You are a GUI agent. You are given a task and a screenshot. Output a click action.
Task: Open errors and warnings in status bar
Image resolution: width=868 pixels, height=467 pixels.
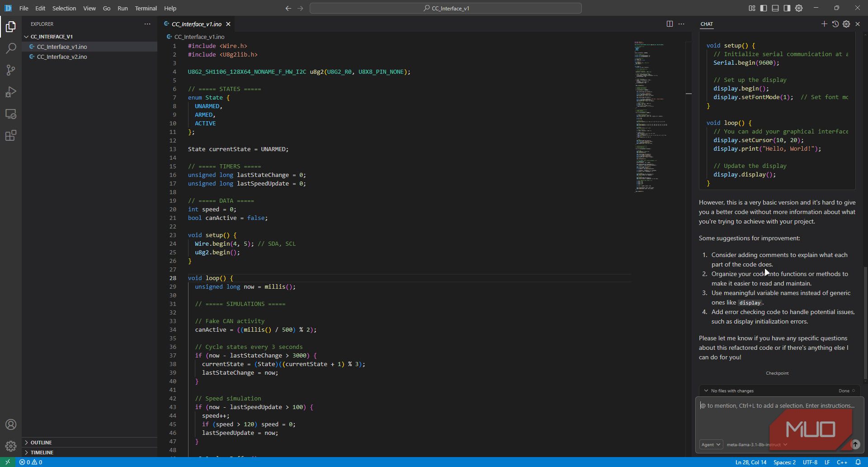31,462
